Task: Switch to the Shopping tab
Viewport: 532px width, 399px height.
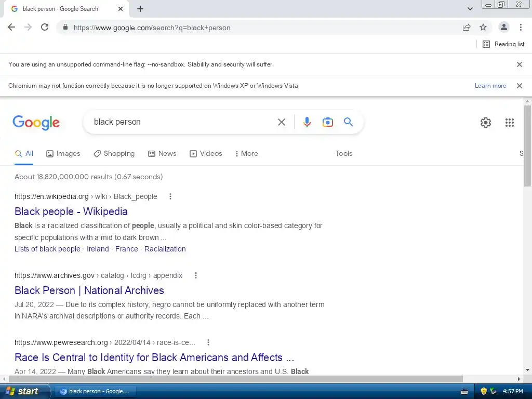Action: pyautogui.click(x=114, y=154)
